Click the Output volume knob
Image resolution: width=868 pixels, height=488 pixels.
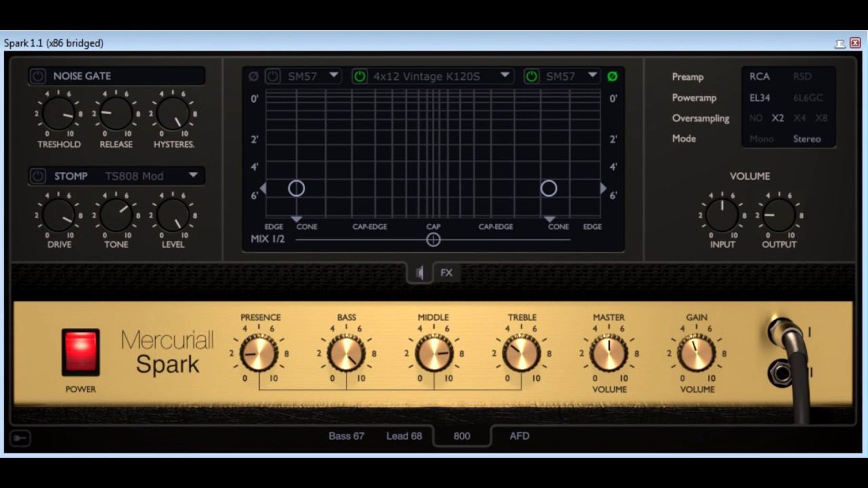point(779,216)
